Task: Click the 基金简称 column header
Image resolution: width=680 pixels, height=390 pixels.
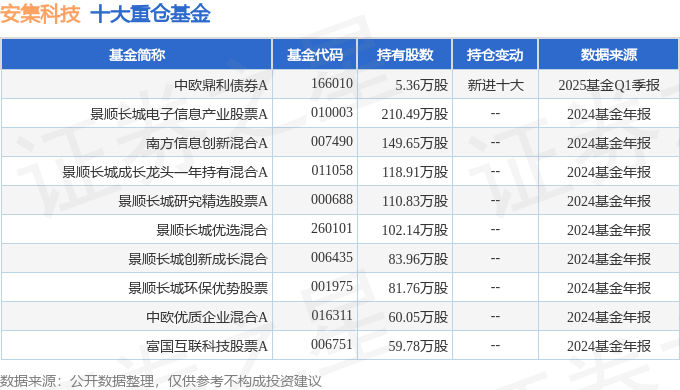Action: (137, 55)
